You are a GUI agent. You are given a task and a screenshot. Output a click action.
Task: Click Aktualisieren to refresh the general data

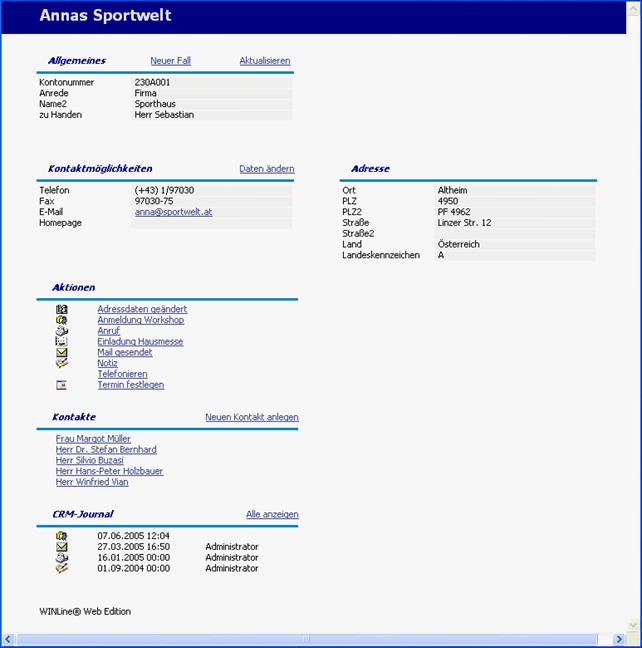(265, 61)
